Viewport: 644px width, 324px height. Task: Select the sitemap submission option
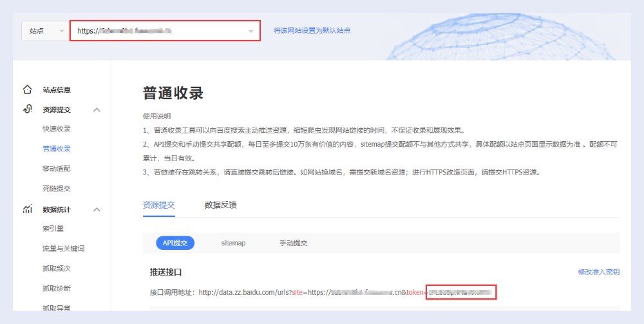tap(233, 243)
